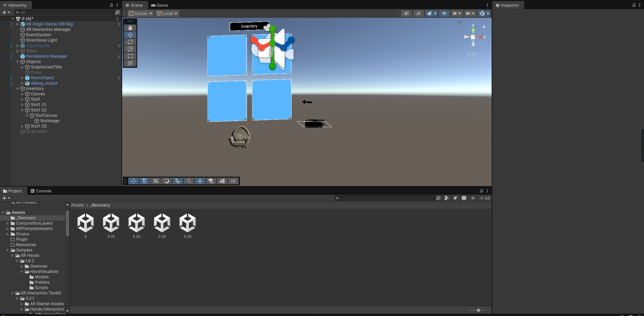Viewport: 644px width, 316px height.
Task: Open the Center pivot mode dropdown
Action: pyautogui.click(x=141, y=13)
